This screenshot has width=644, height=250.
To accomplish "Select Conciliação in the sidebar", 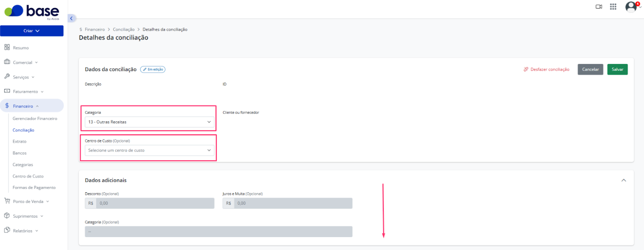I will [23, 130].
